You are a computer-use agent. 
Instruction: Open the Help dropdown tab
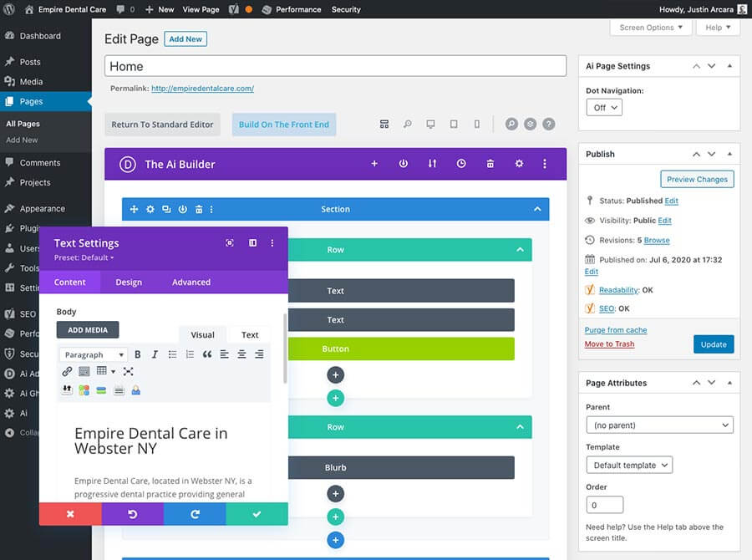pos(718,28)
